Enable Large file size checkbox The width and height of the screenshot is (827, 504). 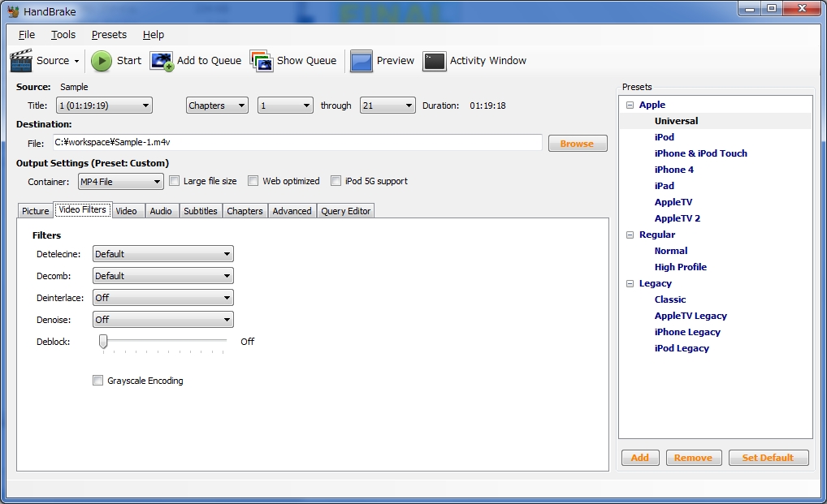coord(174,181)
